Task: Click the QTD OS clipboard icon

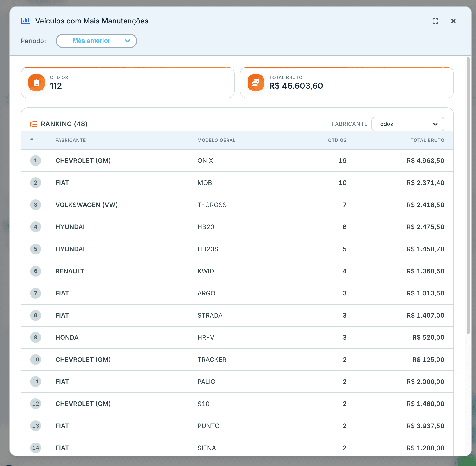Action: [x=37, y=83]
